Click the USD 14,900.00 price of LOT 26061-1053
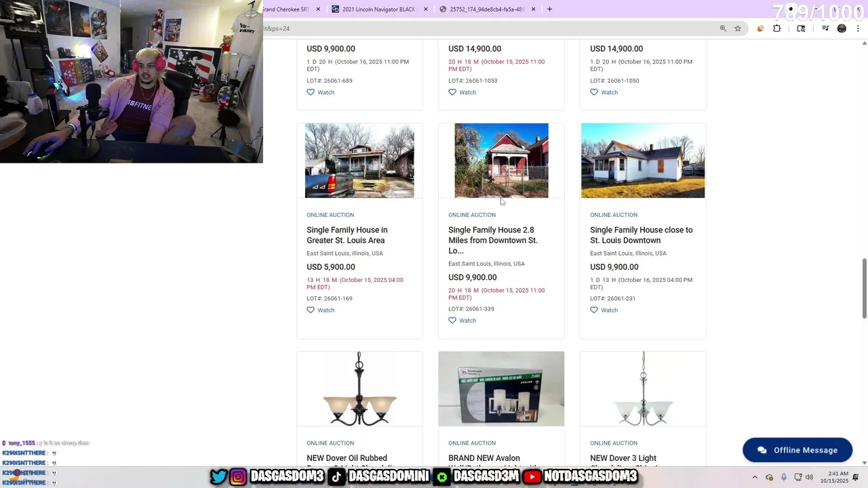868x488 pixels. point(475,49)
